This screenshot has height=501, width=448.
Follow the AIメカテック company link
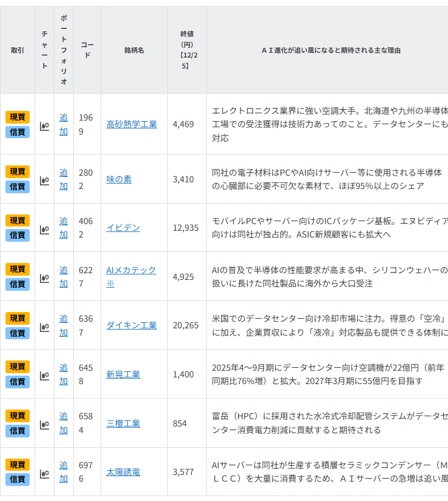click(131, 270)
